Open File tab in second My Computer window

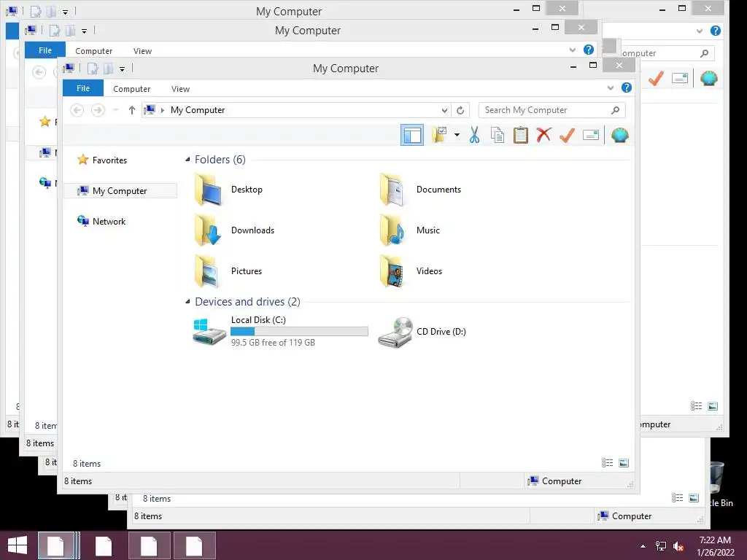[x=45, y=50]
